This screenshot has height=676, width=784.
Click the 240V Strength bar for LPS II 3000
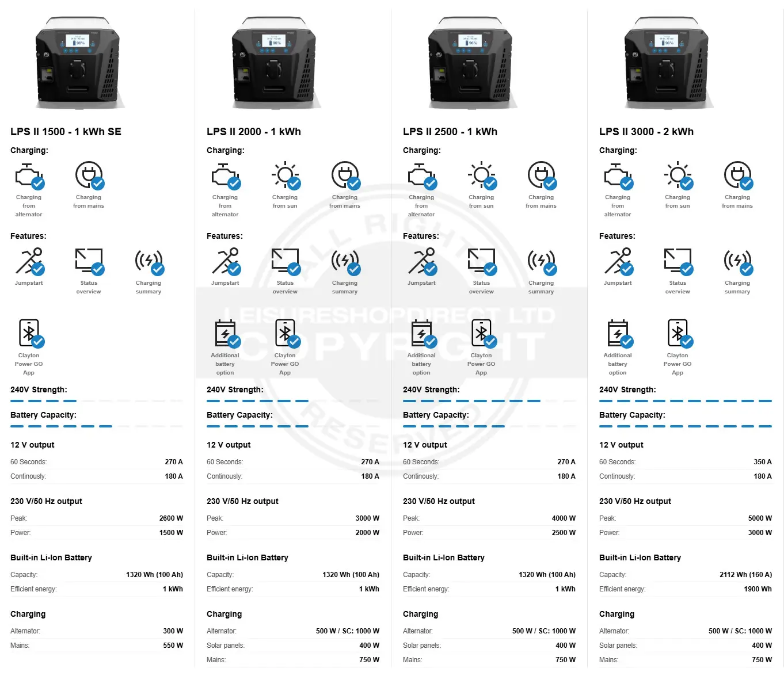(685, 401)
